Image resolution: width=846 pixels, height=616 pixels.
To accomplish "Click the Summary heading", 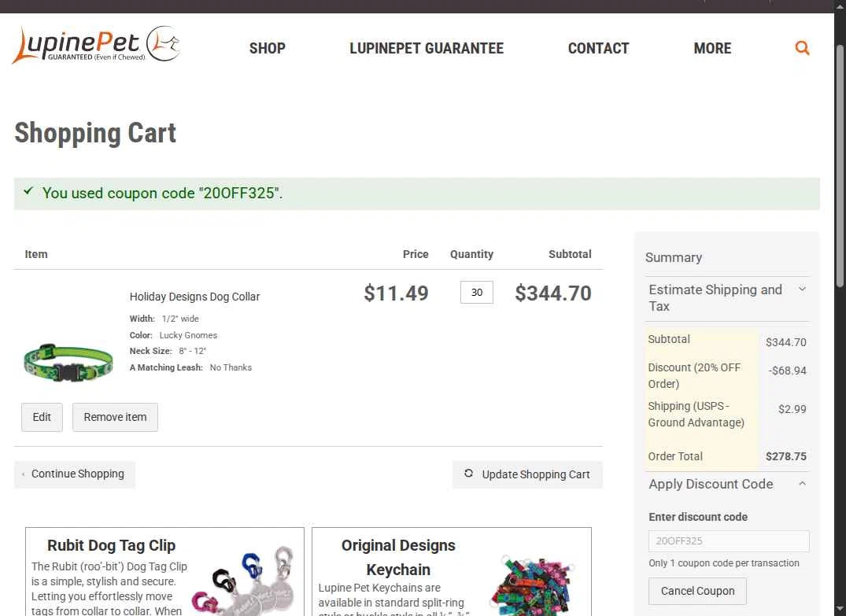I will click(674, 257).
